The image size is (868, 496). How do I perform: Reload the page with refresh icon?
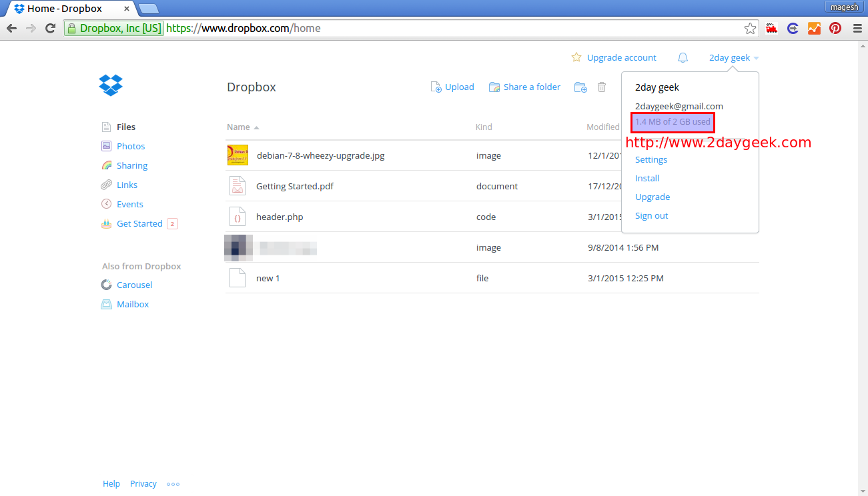(x=50, y=28)
